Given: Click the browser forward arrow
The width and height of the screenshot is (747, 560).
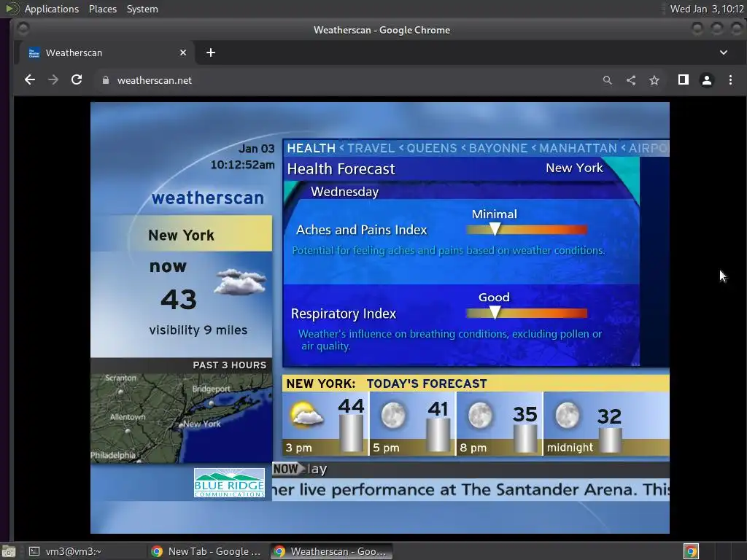Looking at the screenshot, I should [x=53, y=80].
